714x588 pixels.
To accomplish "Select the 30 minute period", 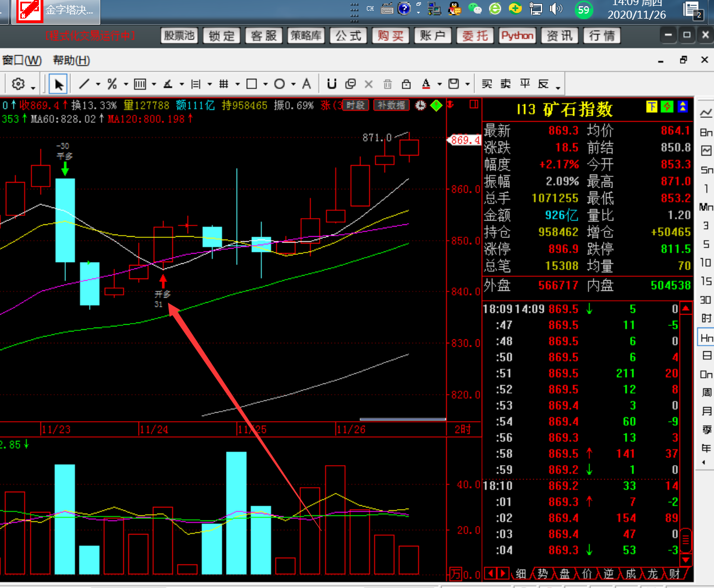I will pyautogui.click(x=706, y=300).
